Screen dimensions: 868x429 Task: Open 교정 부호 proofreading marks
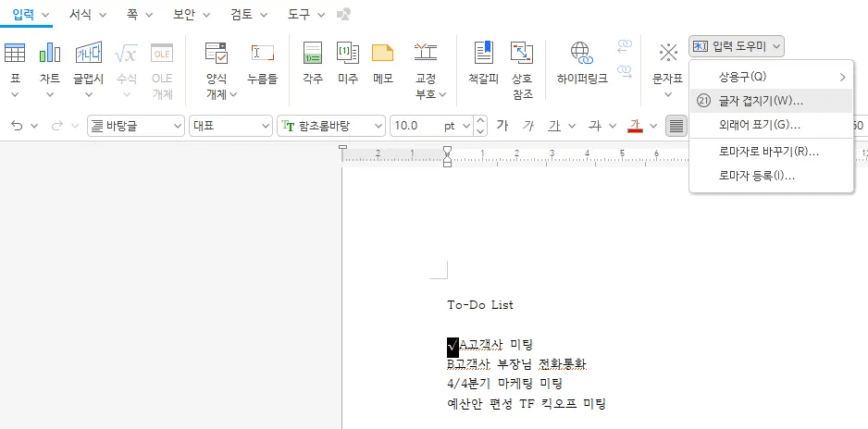point(426,54)
